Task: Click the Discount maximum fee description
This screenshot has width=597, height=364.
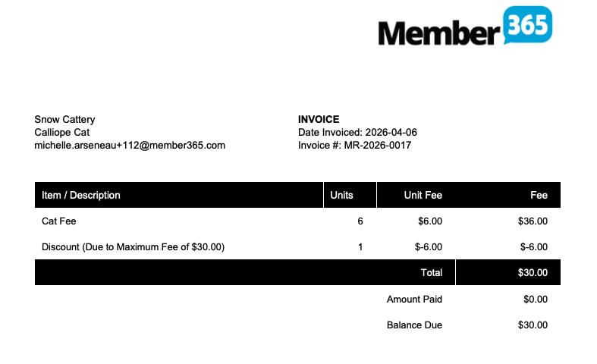Action: coord(134,246)
